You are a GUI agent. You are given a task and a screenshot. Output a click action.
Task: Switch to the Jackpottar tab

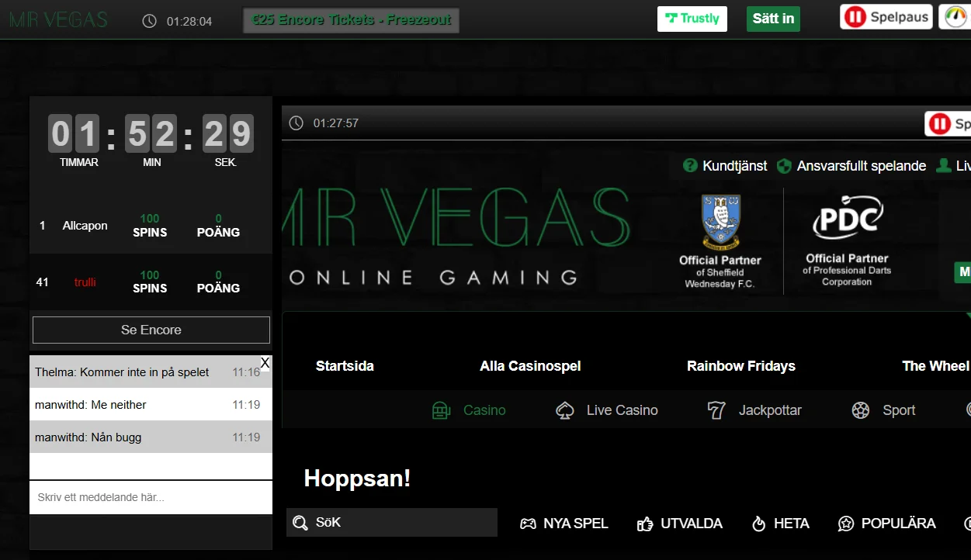pyautogui.click(x=754, y=410)
